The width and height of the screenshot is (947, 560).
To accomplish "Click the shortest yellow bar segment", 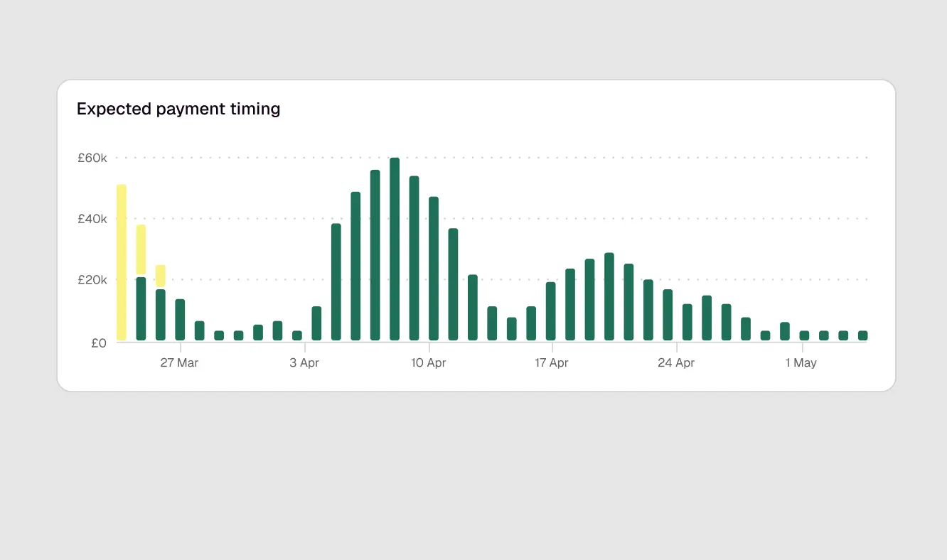I will tap(161, 276).
